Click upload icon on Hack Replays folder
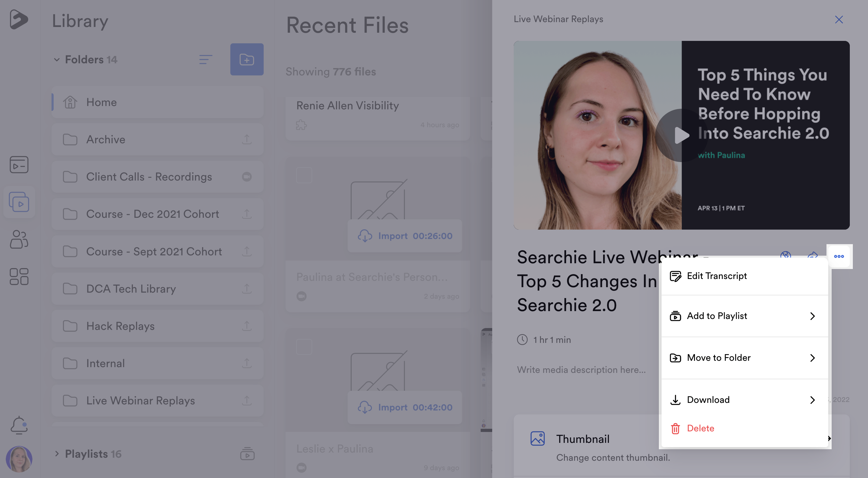 pos(247,326)
